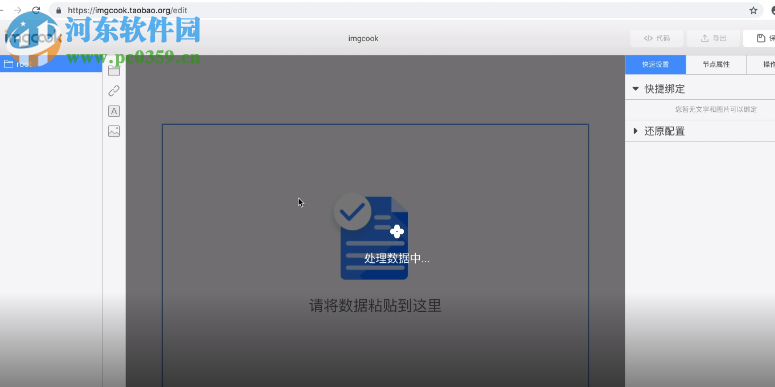Open the 代码 code view button
Image resolution: width=775 pixels, height=387 pixels.
click(x=657, y=38)
